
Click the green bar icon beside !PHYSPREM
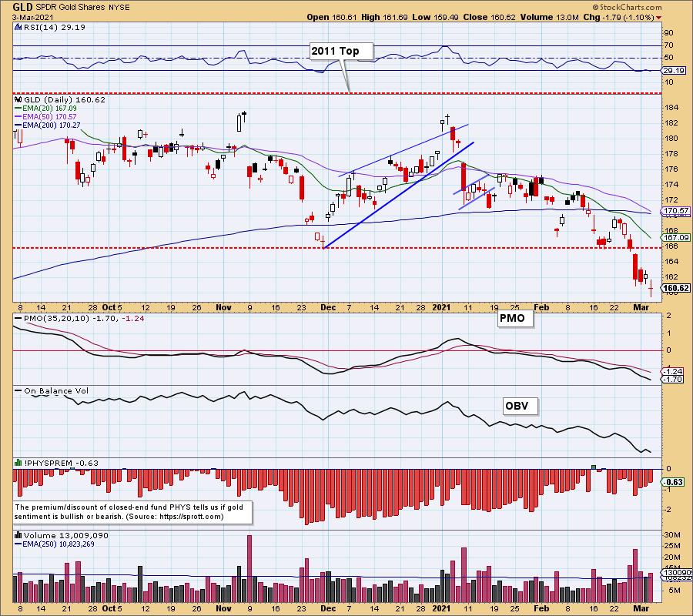click(18, 463)
